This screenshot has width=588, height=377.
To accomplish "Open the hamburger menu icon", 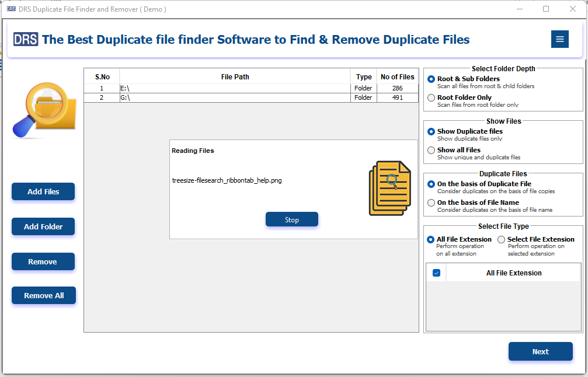I will pyautogui.click(x=559, y=39).
